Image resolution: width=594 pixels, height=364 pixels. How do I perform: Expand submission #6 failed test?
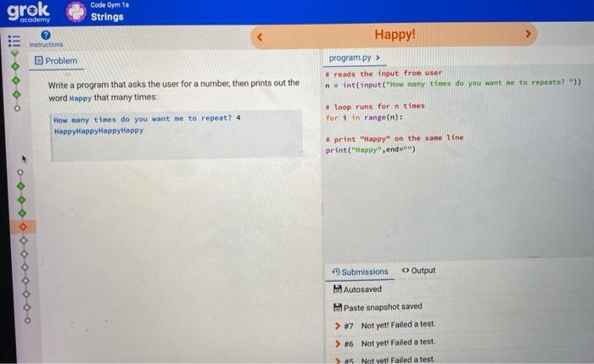click(x=338, y=343)
